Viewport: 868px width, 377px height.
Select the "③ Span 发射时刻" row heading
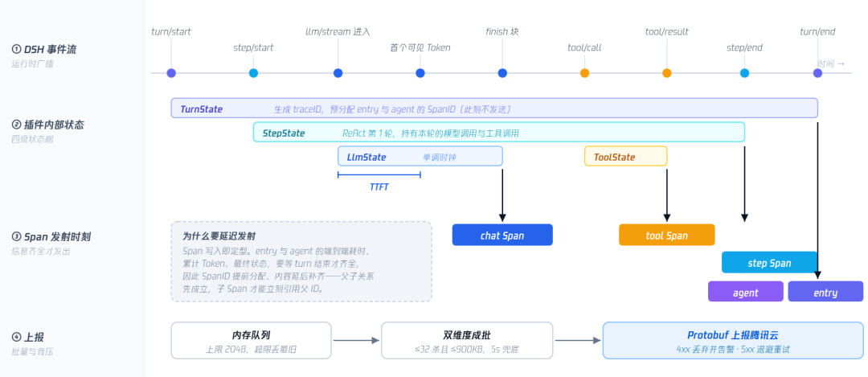(x=51, y=237)
